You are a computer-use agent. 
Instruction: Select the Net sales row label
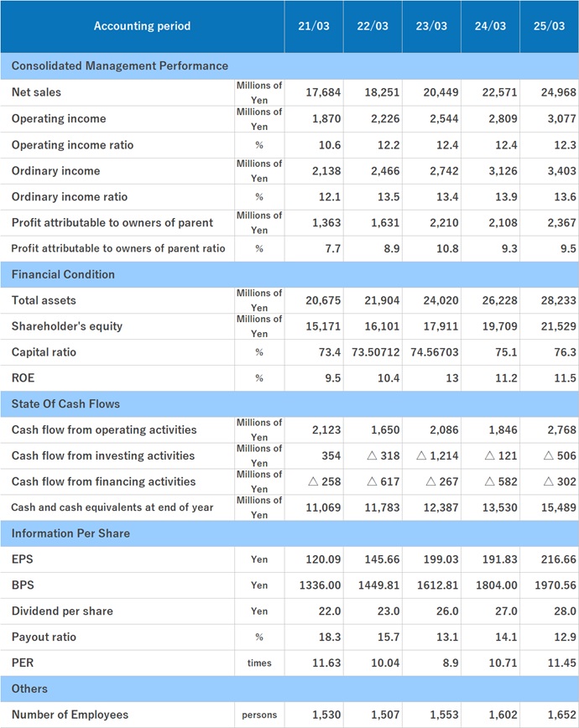pos(36,92)
